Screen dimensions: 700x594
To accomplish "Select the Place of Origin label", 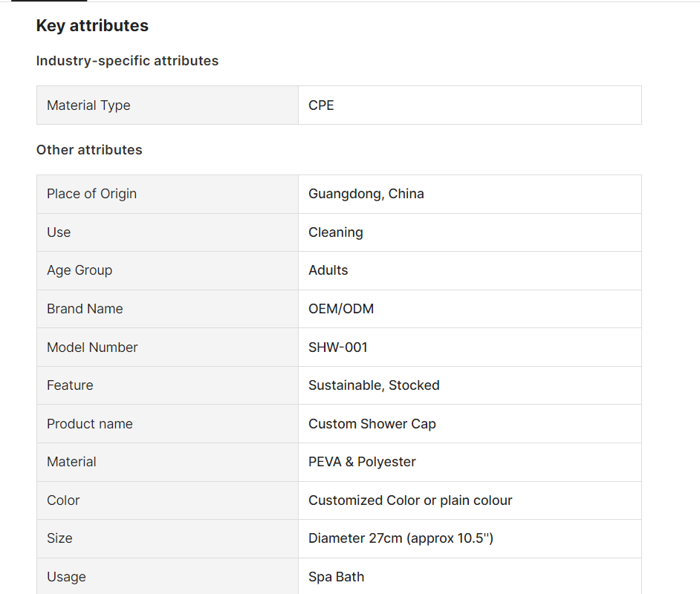I will (x=91, y=194).
